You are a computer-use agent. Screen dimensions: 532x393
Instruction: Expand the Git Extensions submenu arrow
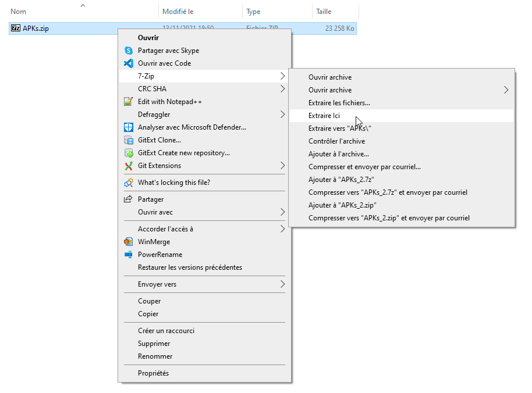coord(282,166)
